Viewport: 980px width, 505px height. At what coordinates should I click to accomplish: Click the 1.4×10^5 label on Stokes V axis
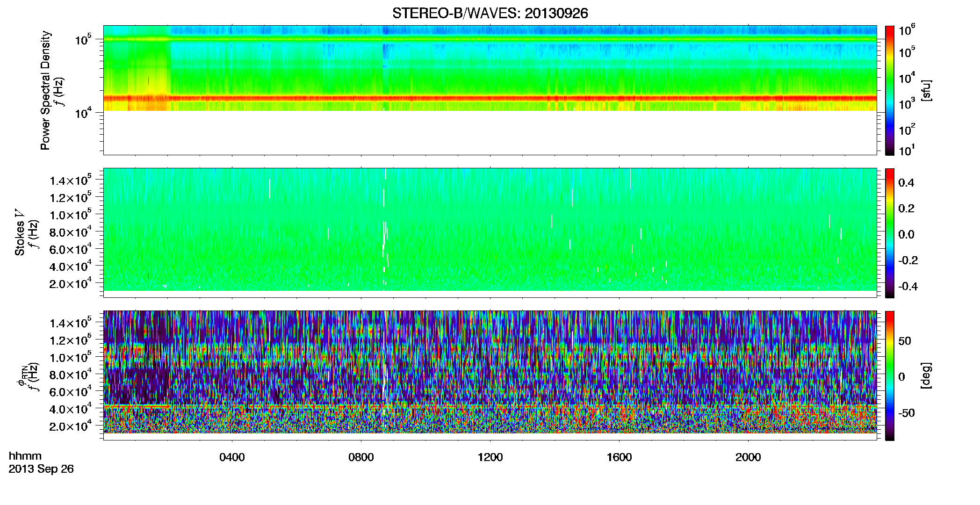[x=71, y=180]
